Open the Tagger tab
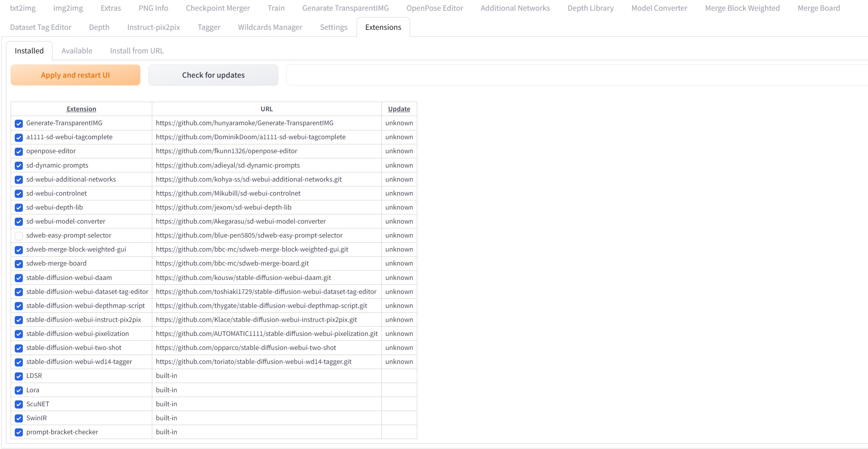 pos(209,27)
